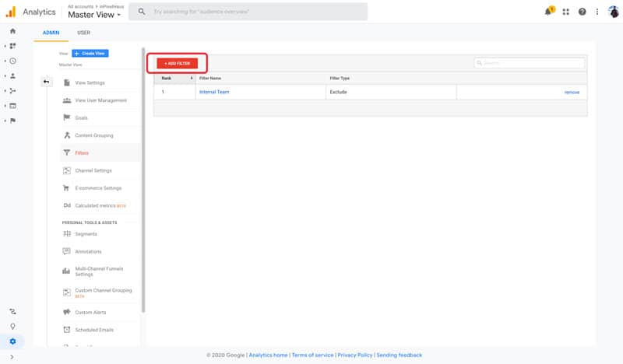623x364 pixels.
Task: Open the Internal Team filter
Action: click(214, 92)
